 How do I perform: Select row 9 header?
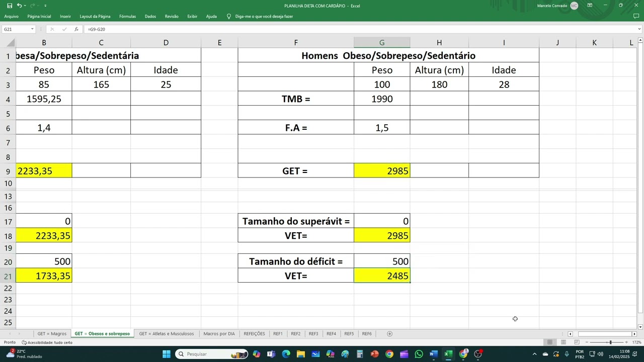8,170
